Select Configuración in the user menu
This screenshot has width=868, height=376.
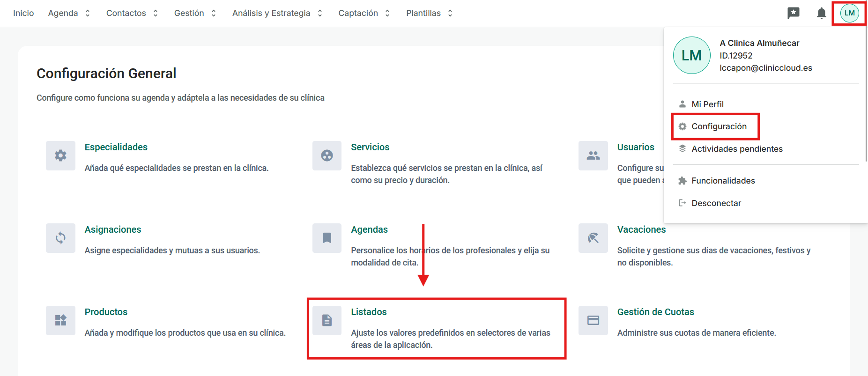[719, 126]
